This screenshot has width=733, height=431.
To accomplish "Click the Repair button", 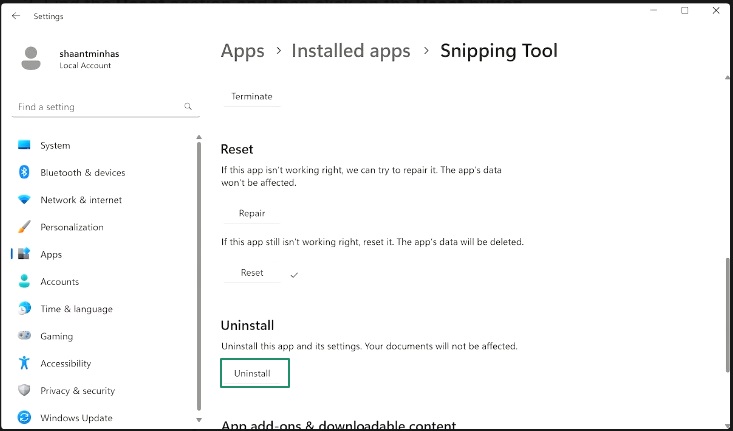I will (x=252, y=213).
